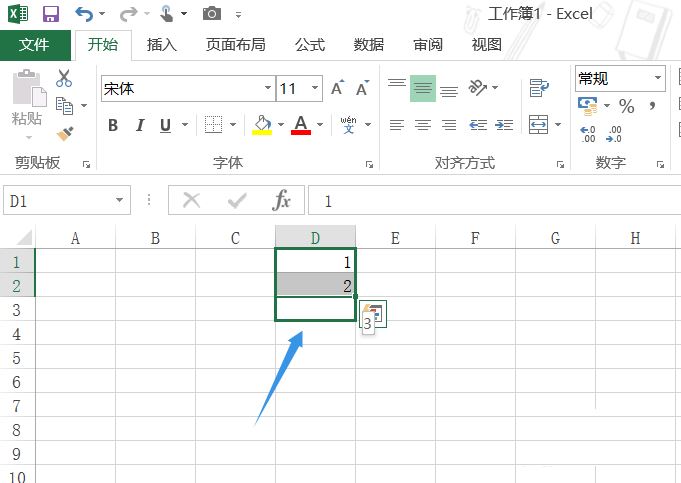This screenshot has height=483, width=681.
Task: Toggle Bold formatting
Action: (113, 125)
